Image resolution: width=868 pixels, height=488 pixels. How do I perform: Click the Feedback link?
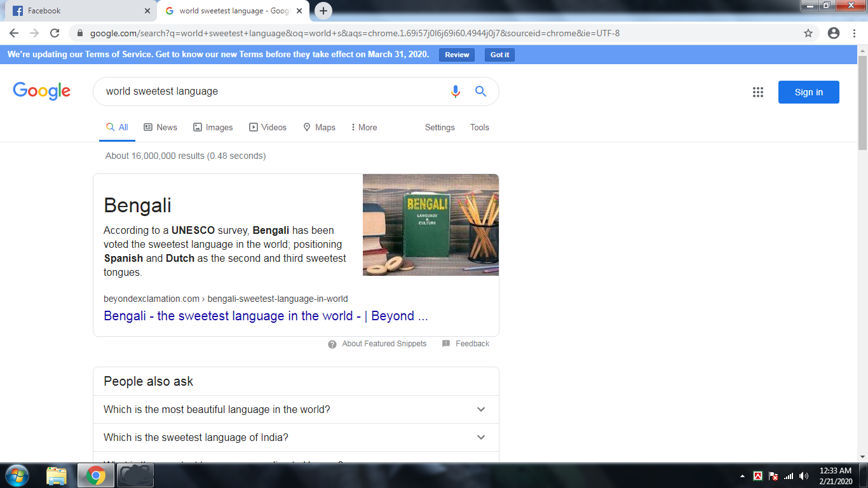pyautogui.click(x=472, y=344)
